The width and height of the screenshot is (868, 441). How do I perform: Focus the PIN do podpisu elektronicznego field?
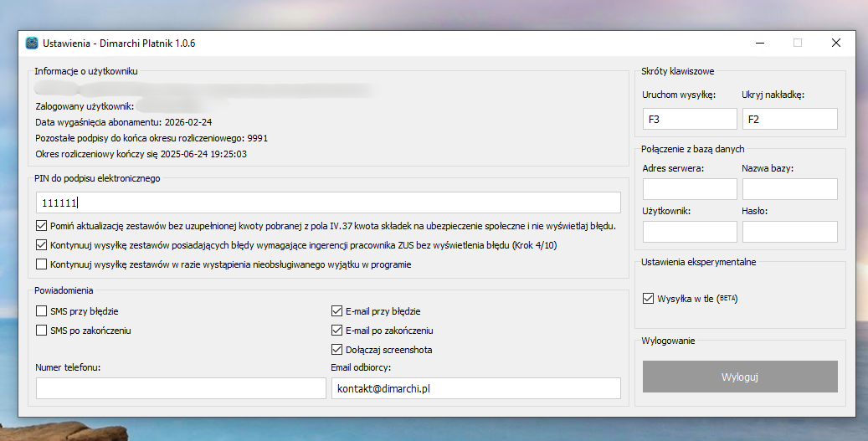328,203
